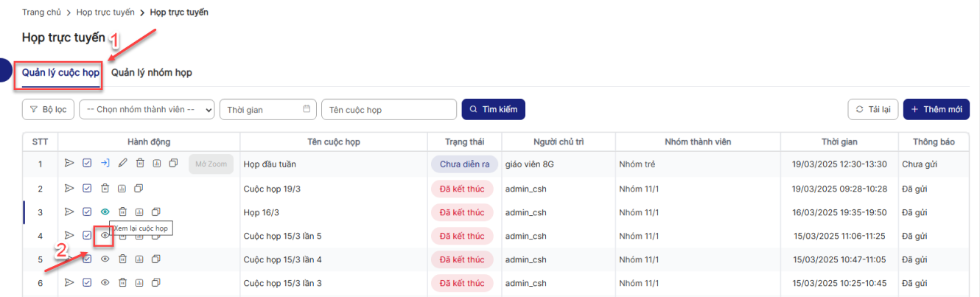This screenshot has width=980, height=297.
Task: Open the statistics chart icon for Họp 16/3
Action: click(x=139, y=212)
